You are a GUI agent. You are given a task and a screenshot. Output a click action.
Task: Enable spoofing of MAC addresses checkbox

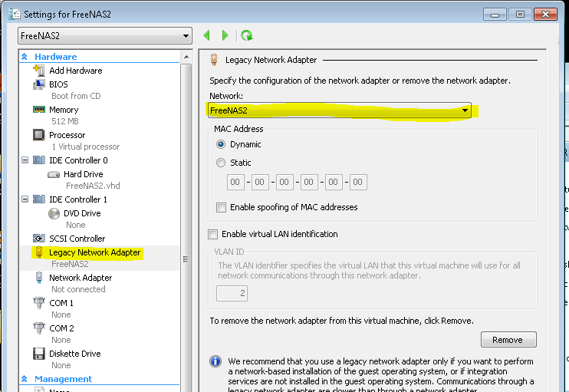coord(221,207)
